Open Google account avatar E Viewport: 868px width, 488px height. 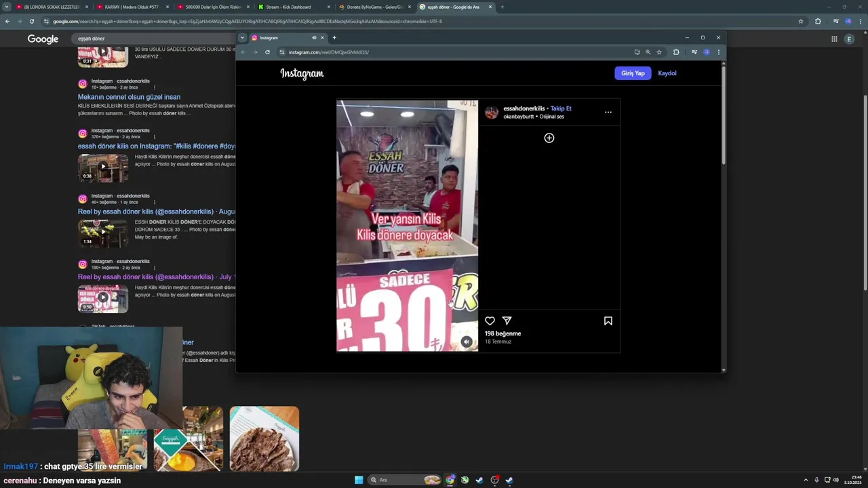(849, 39)
